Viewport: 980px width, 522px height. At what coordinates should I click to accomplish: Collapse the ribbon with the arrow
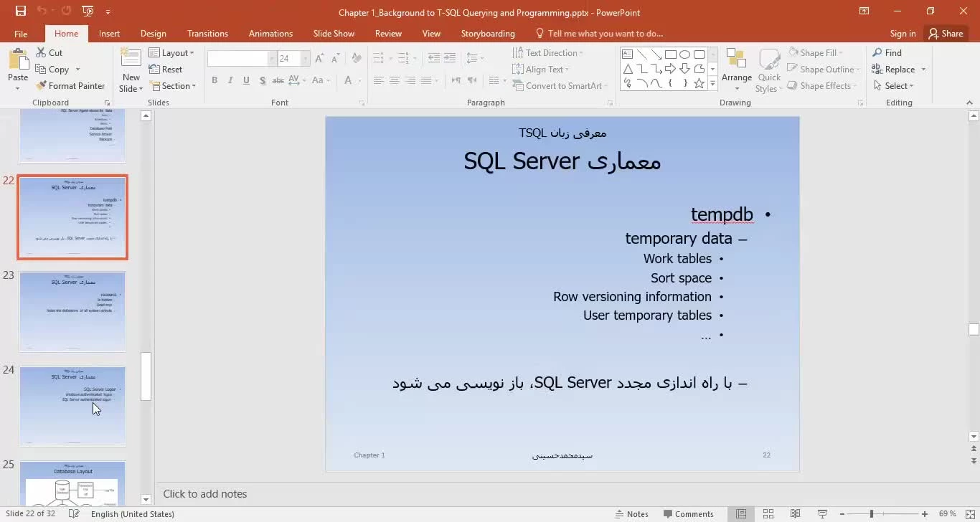[x=969, y=103]
